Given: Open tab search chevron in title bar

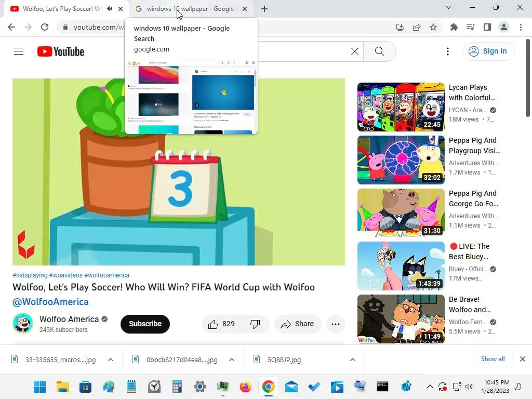Looking at the screenshot, I should 448,7.
